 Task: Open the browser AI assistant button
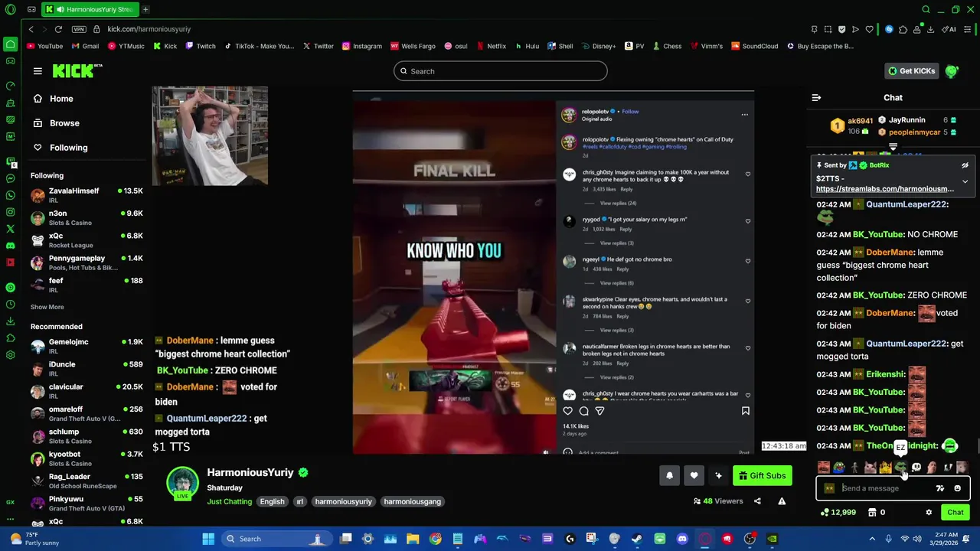coord(949,29)
